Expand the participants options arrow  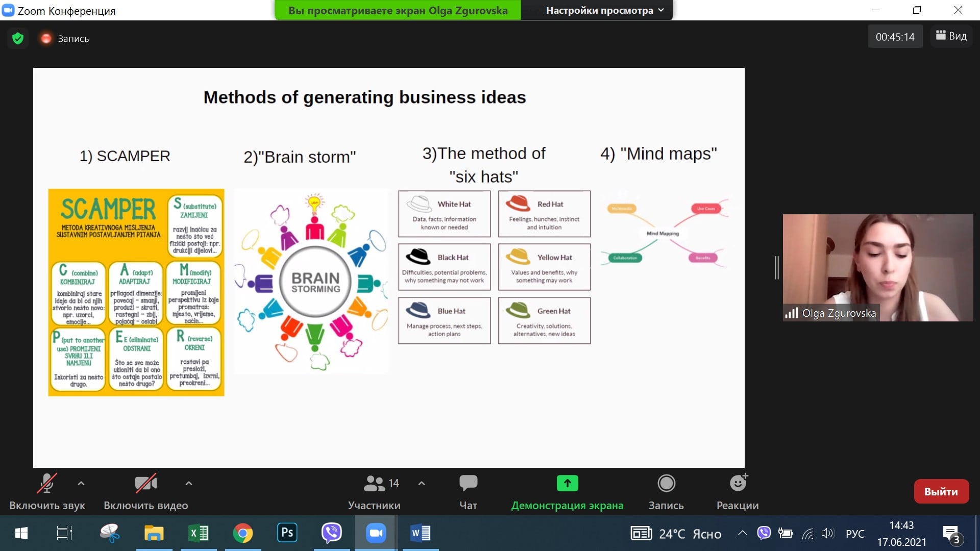(x=422, y=483)
